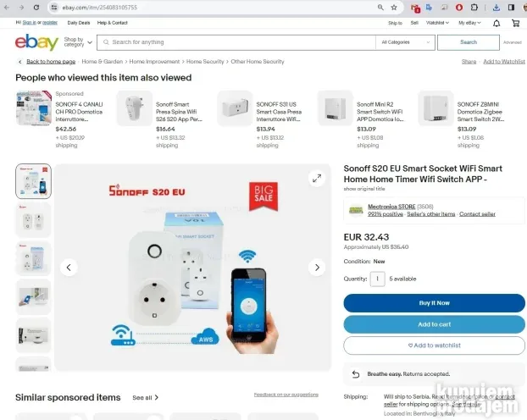The height and width of the screenshot is (420, 527).
Task: Click Sign in link
Action: point(30,23)
